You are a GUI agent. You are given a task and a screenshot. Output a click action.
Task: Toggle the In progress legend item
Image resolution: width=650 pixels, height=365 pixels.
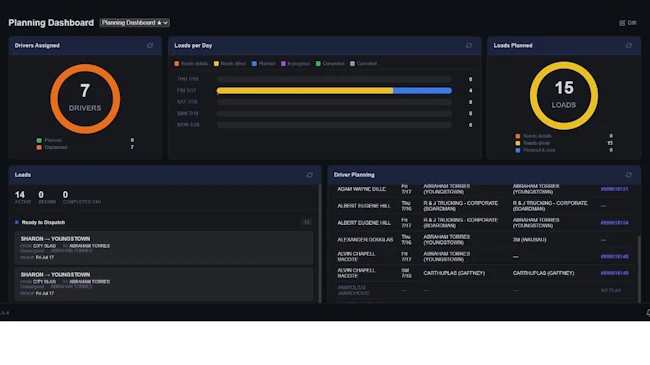click(x=295, y=63)
